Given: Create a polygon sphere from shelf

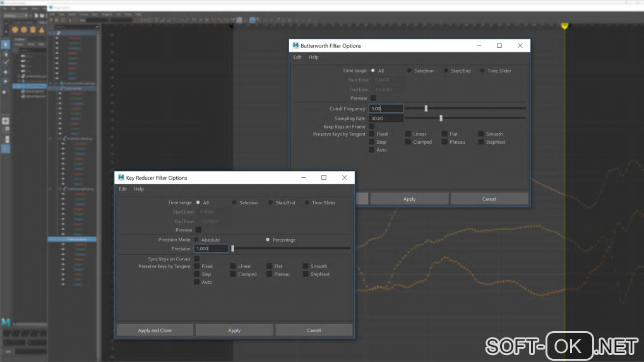Looking at the screenshot, I should pyautogui.click(x=15, y=30).
